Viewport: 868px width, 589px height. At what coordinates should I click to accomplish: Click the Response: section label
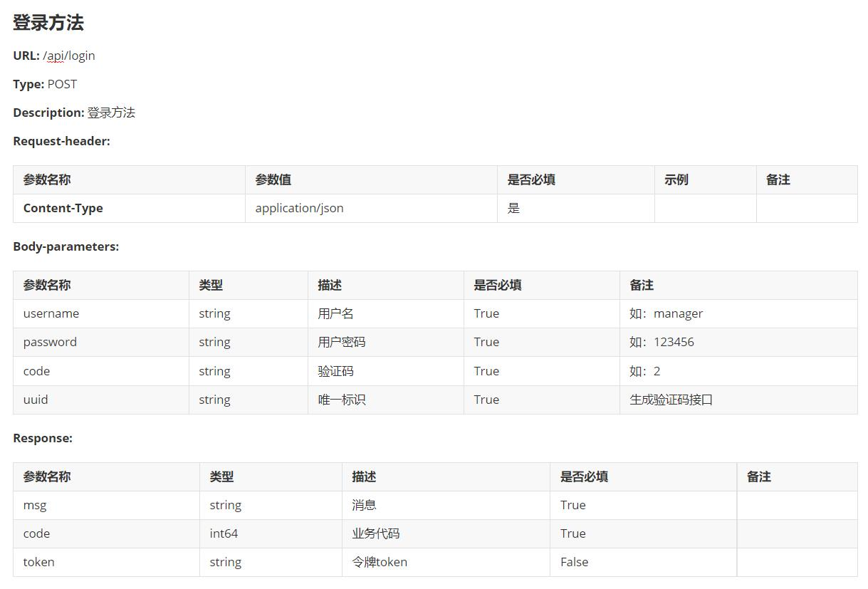pos(43,438)
